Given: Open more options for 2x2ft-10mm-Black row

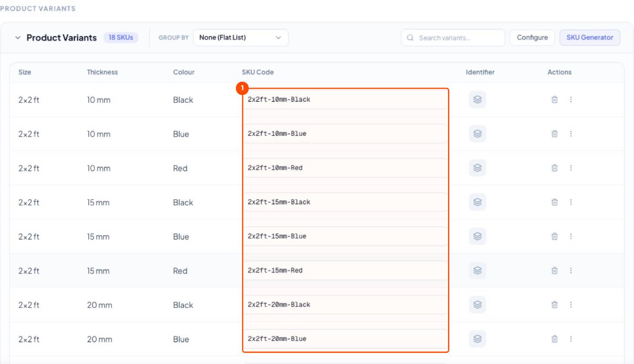Looking at the screenshot, I should (570, 100).
